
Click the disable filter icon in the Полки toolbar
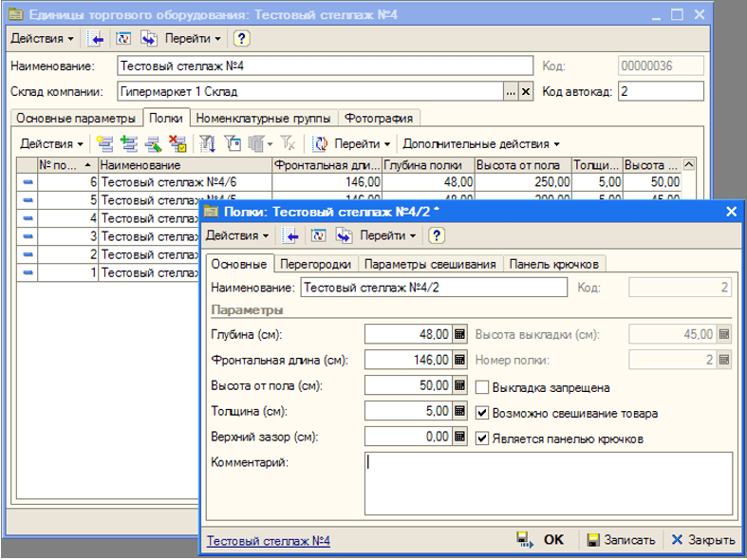pos(288,144)
